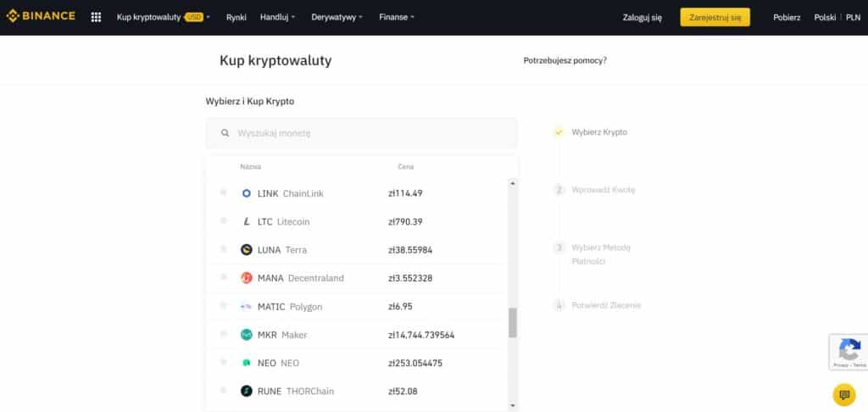Expand the Finanse menu

click(397, 17)
